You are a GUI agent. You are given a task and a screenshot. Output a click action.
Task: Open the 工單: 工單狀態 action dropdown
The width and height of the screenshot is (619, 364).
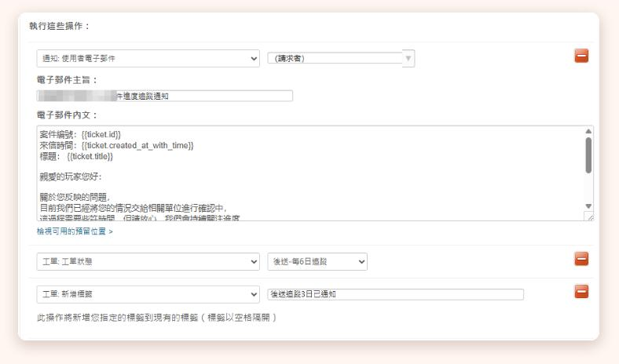click(x=148, y=261)
